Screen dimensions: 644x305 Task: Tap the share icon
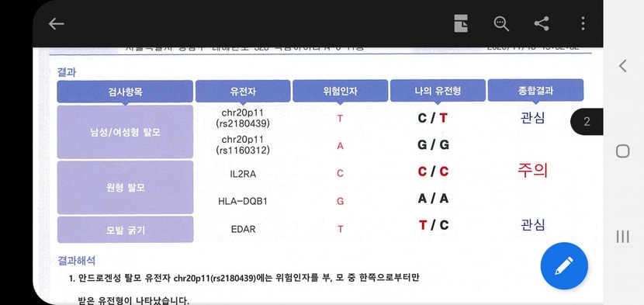(542, 23)
